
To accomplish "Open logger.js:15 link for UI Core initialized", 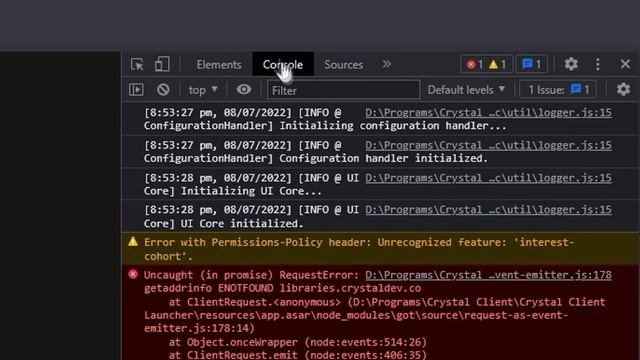I will (488, 210).
